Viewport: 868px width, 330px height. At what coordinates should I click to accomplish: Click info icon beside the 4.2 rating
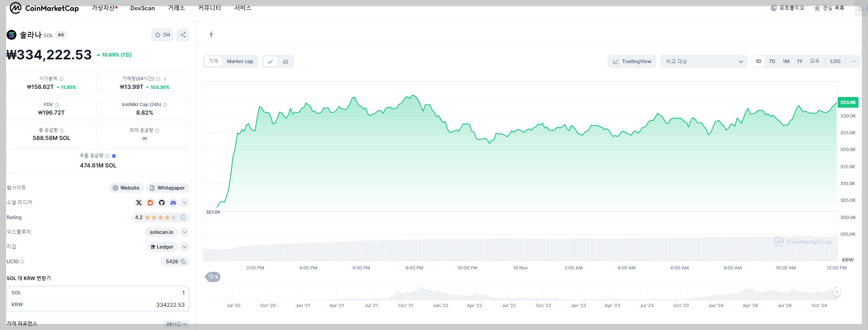(183, 217)
